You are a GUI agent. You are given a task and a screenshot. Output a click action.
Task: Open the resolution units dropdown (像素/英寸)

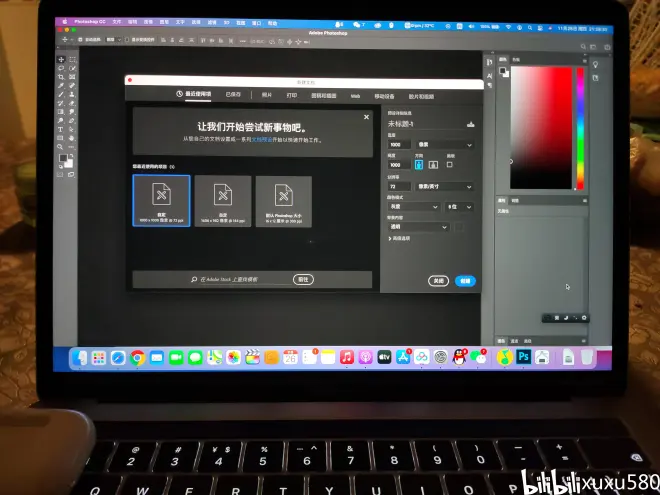pos(444,186)
